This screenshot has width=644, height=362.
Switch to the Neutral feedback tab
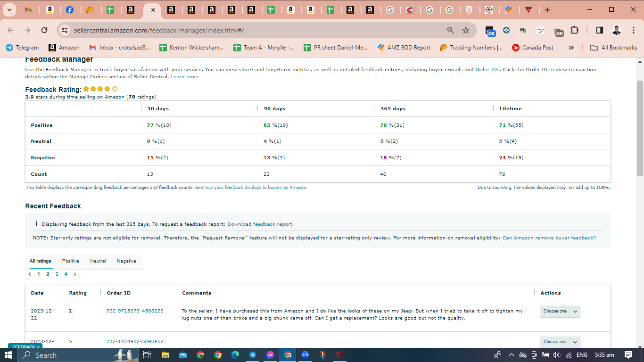click(98, 261)
